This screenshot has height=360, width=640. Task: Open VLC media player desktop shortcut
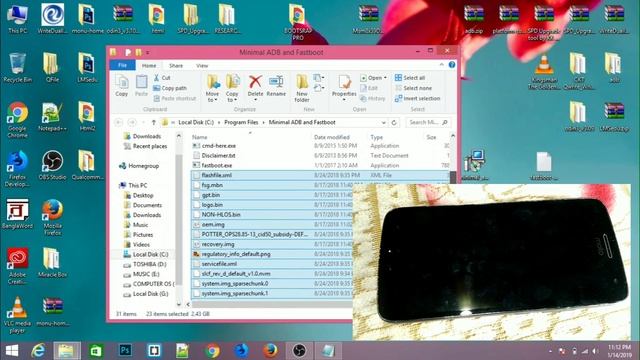pos(18,315)
